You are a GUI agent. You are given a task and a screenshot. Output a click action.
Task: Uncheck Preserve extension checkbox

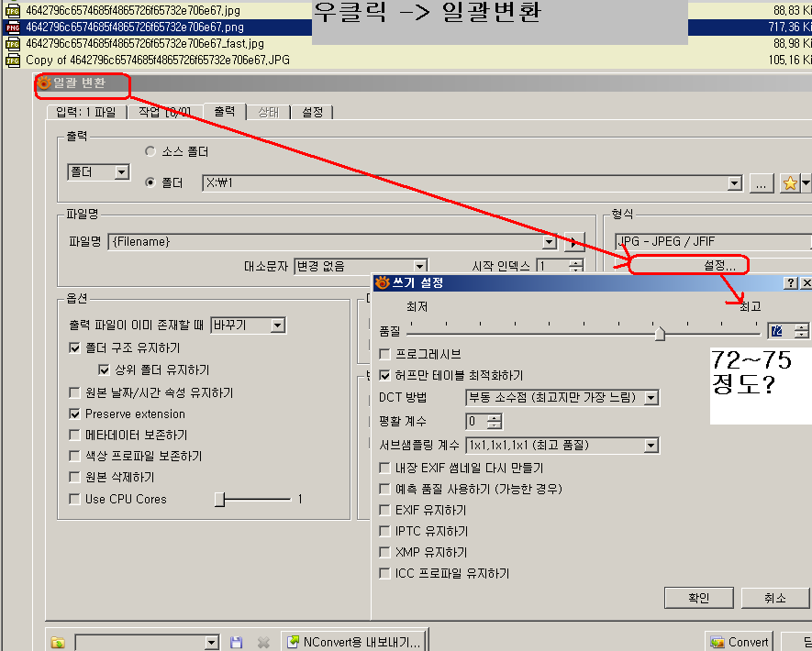coord(74,414)
